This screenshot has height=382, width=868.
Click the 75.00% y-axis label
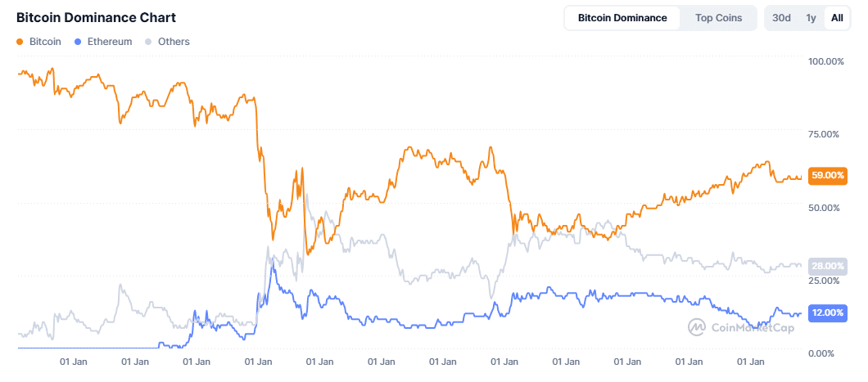tap(825, 134)
